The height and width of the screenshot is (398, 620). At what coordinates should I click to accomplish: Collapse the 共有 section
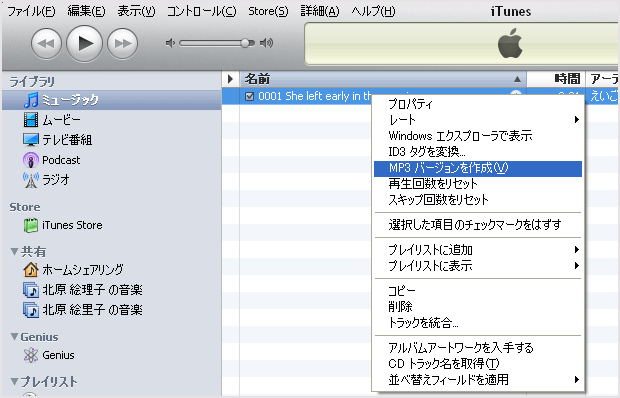(15, 252)
